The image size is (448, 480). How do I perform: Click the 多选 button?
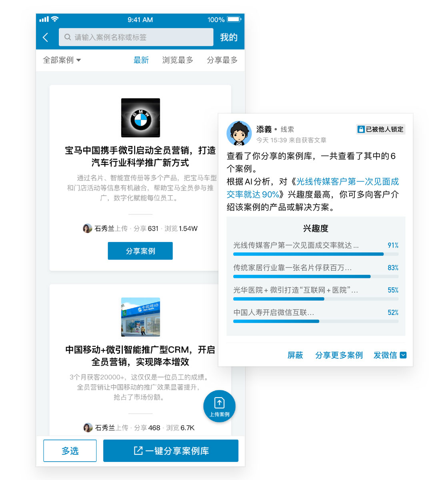(70, 451)
